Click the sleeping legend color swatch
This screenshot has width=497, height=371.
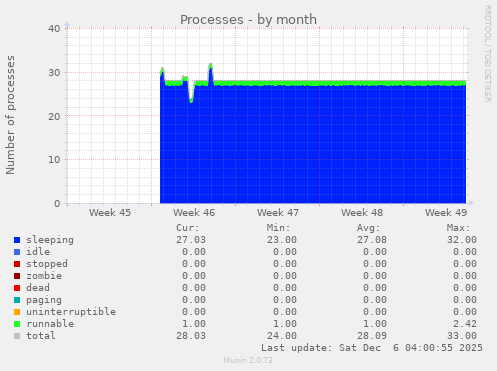(17, 240)
